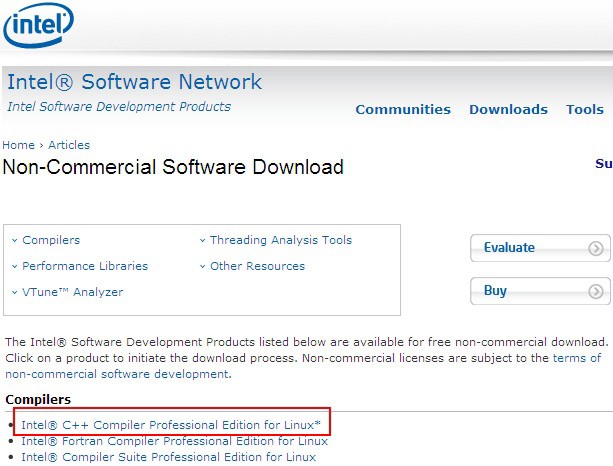The width and height of the screenshot is (613, 466).
Task: Click the Intel Software Network title
Action: 134,82
